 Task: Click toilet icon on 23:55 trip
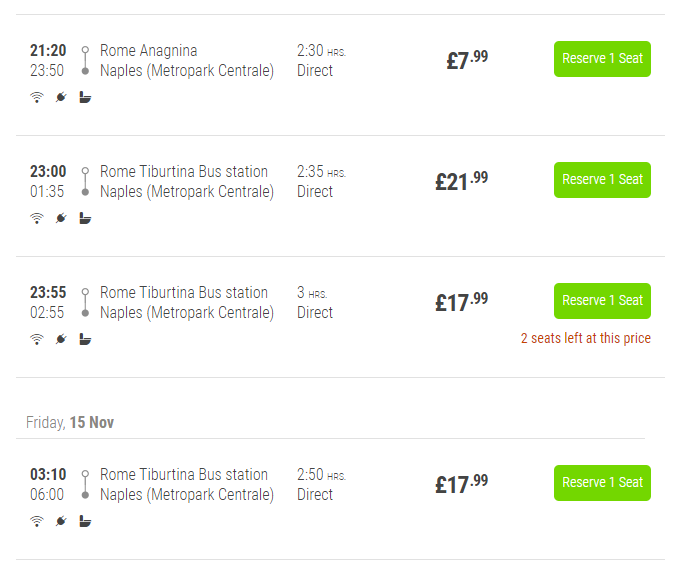click(85, 339)
